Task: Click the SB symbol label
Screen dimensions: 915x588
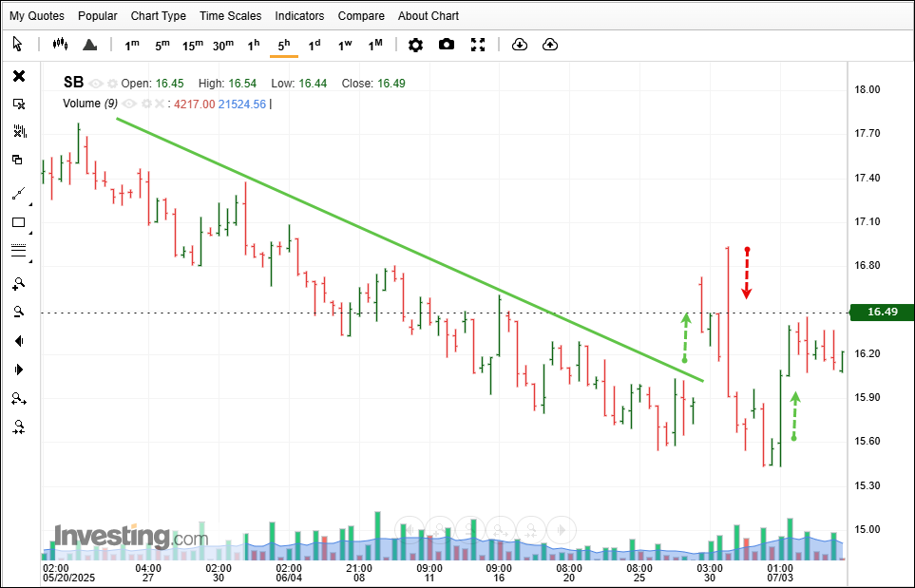Action: point(73,83)
